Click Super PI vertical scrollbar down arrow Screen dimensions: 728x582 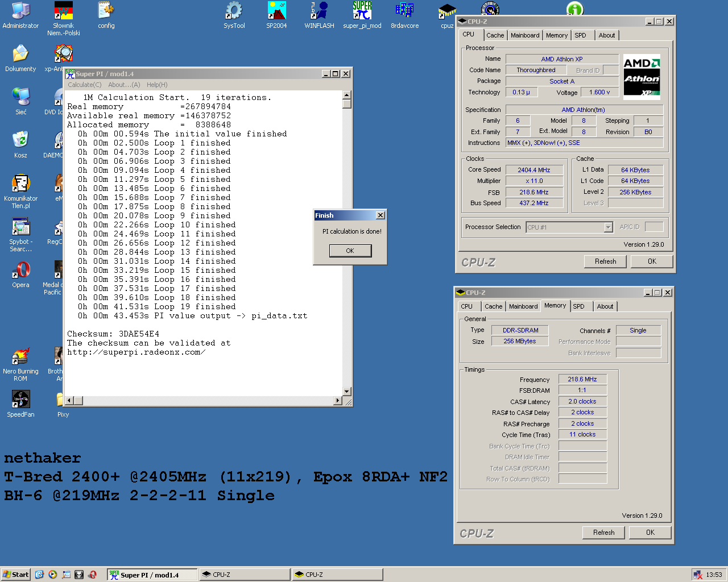point(347,392)
